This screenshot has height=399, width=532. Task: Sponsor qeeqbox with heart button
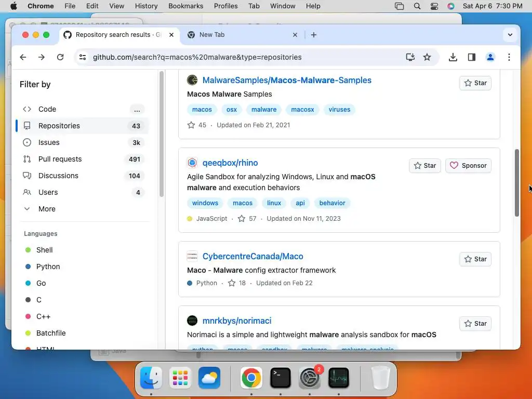click(468, 166)
